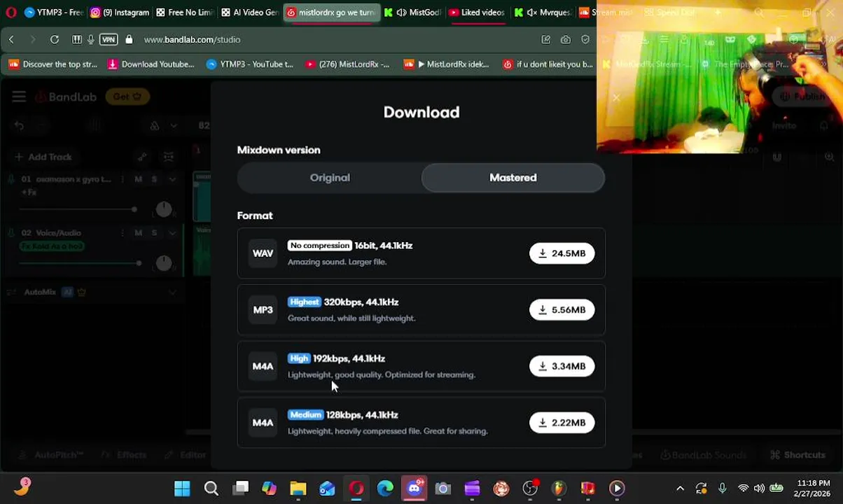Viewport: 843px width, 504px height.
Task: Unmute the Mvrques tab audio icon
Action: coord(531,13)
